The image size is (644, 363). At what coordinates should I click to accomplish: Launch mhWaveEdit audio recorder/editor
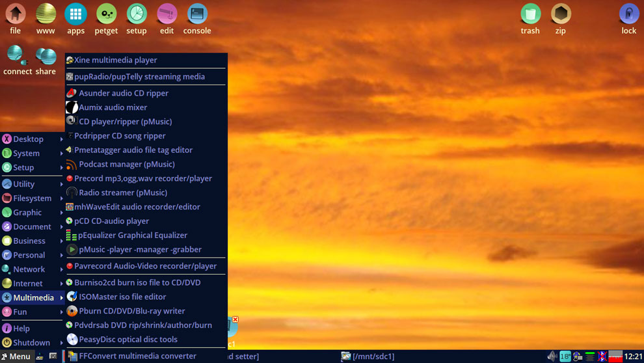click(146, 207)
